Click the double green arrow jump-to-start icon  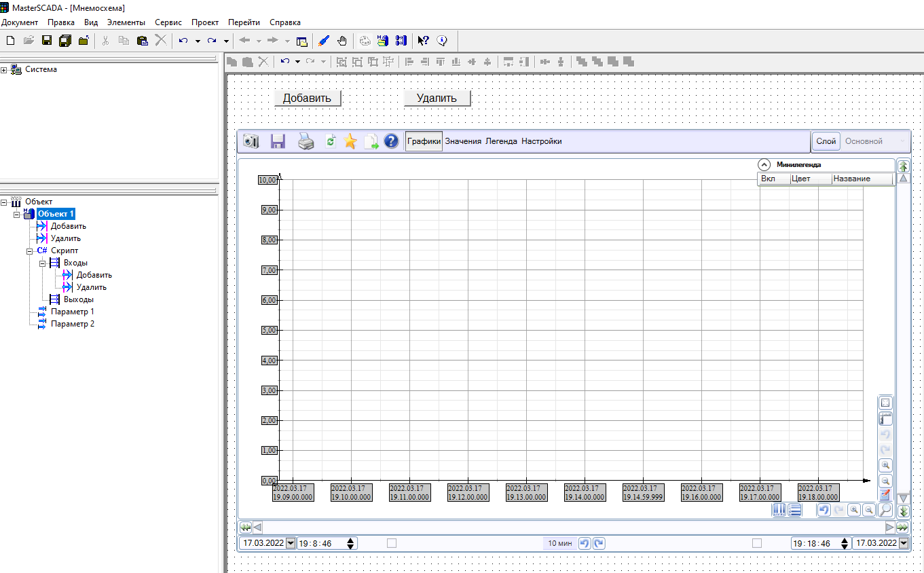[x=245, y=527]
